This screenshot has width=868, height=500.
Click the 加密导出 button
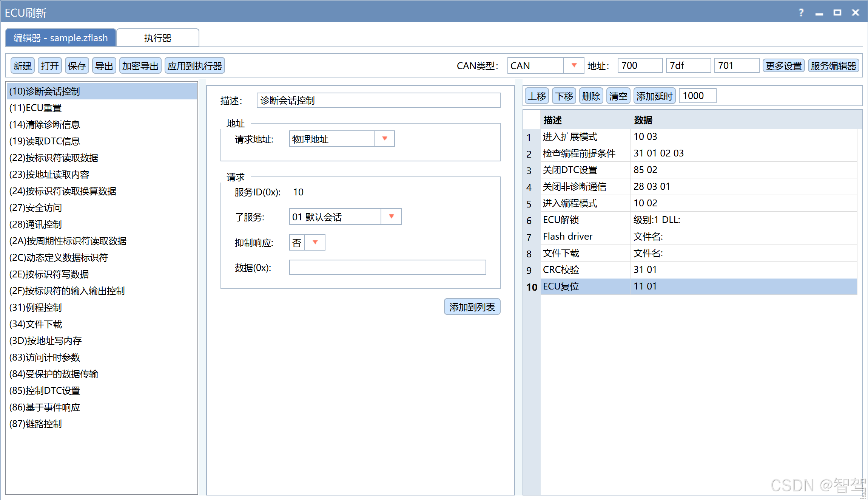(140, 66)
